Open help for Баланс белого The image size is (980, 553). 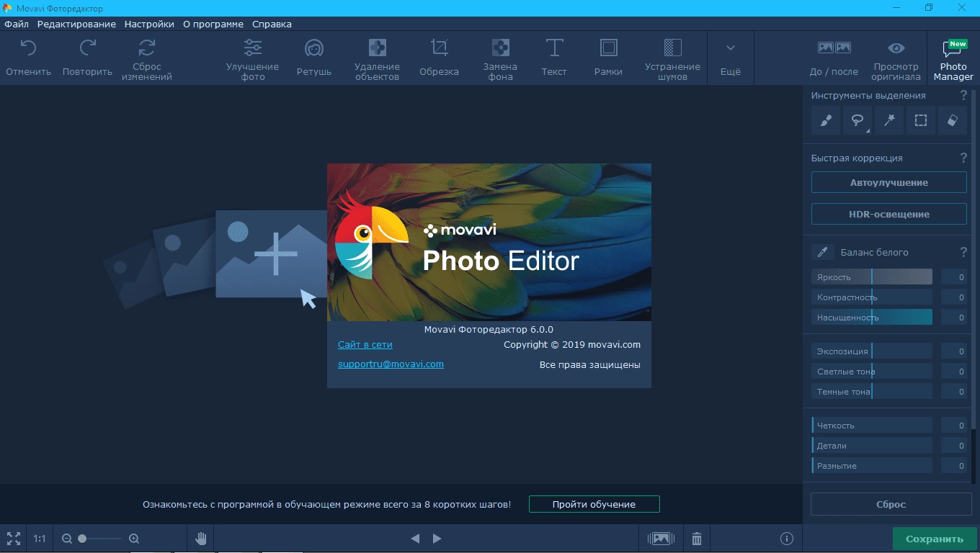[x=963, y=252]
